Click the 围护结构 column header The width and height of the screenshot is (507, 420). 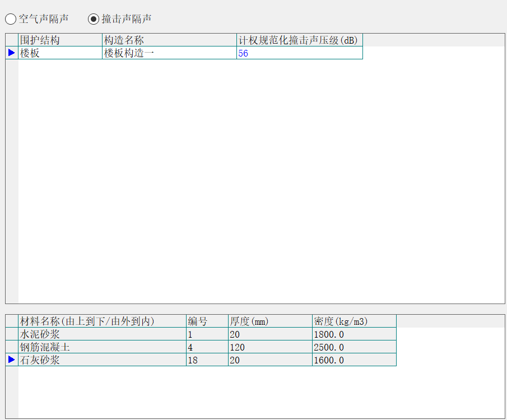pyautogui.click(x=60, y=40)
